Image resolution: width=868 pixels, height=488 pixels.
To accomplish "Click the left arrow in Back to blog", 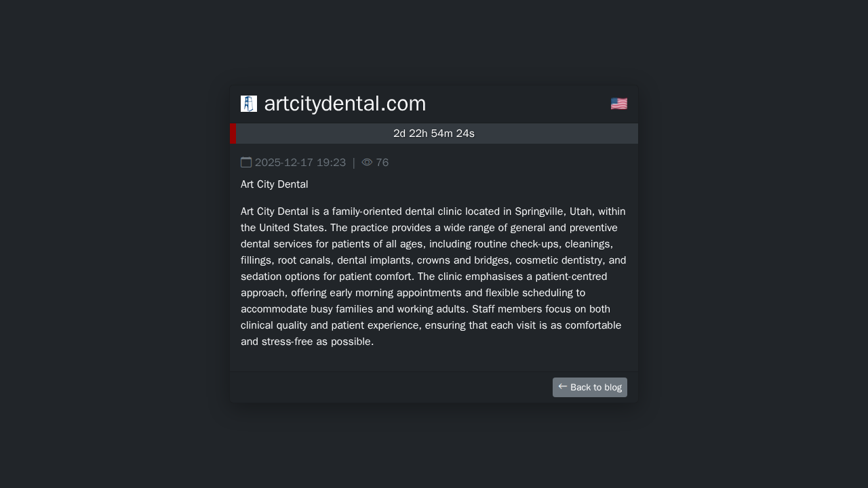I will (563, 387).
